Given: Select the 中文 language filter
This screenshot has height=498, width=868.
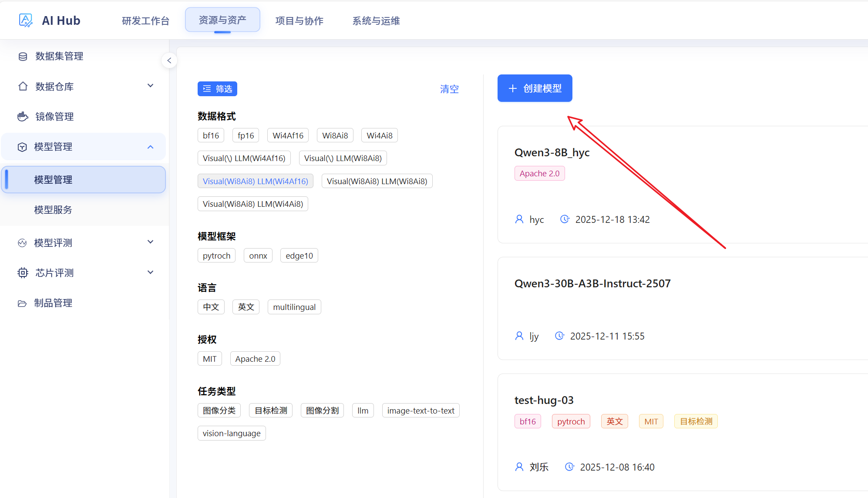Looking at the screenshot, I should click(211, 307).
